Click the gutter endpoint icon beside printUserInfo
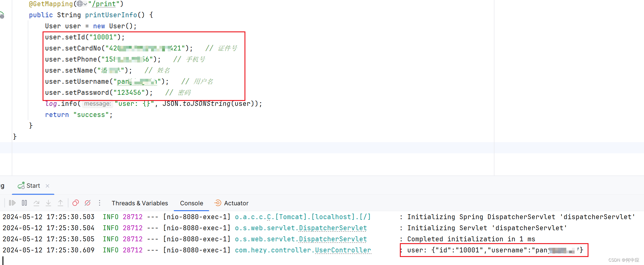644x265 pixels. (x=2, y=15)
